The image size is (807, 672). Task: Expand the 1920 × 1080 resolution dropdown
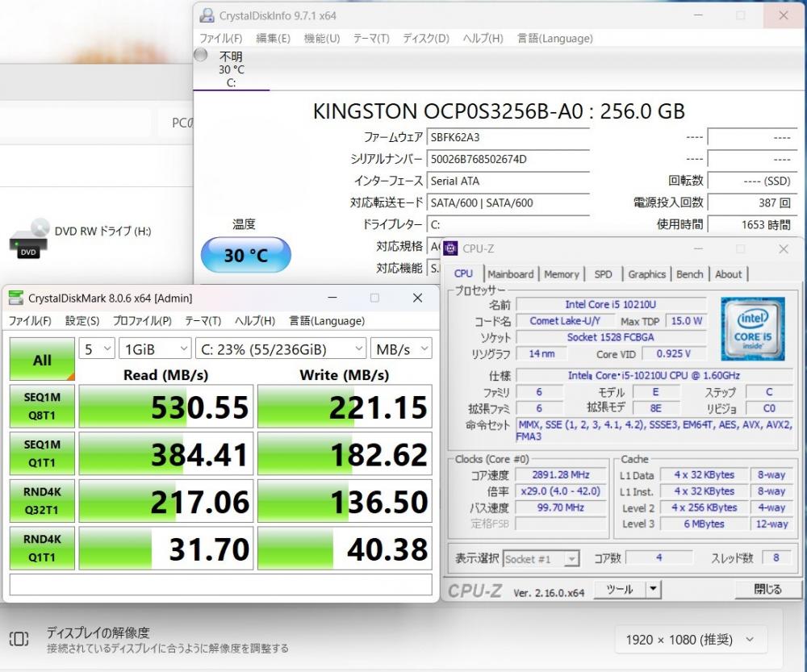click(691, 640)
